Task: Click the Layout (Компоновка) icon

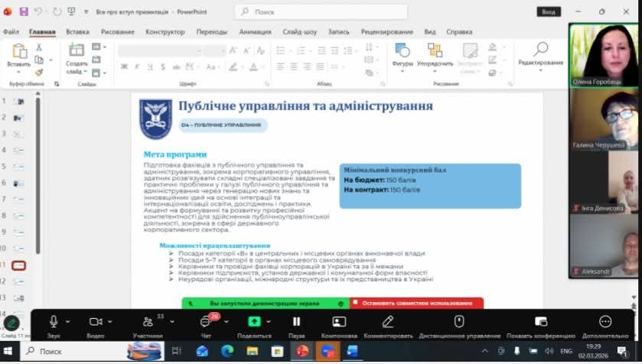Action: click(339, 322)
